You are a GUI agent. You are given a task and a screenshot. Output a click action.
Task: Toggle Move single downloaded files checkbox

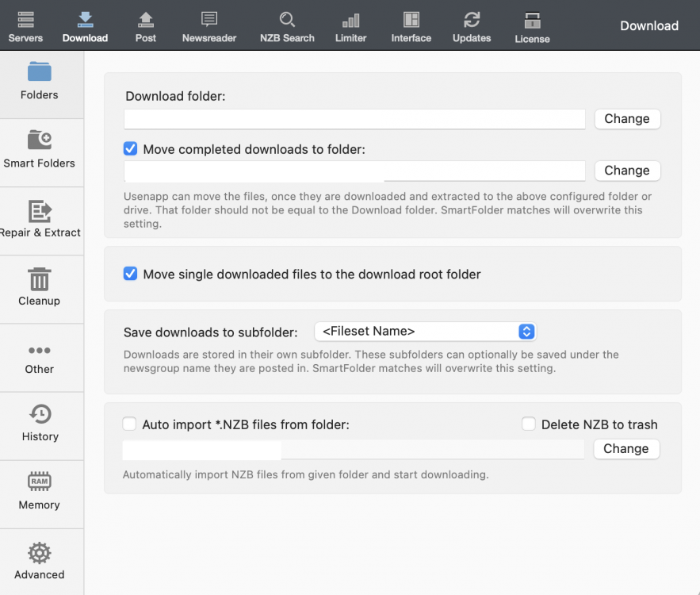coord(131,274)
